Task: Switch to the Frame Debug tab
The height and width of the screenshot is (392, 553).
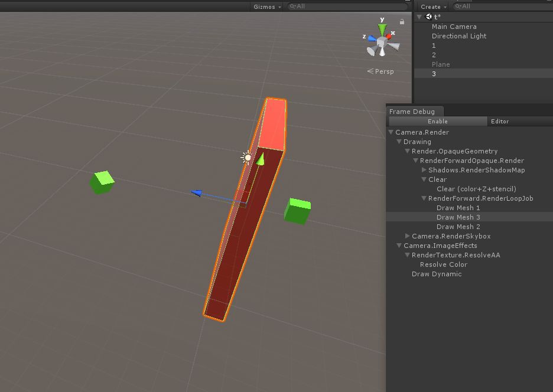Action: click(x=412, y=112)
